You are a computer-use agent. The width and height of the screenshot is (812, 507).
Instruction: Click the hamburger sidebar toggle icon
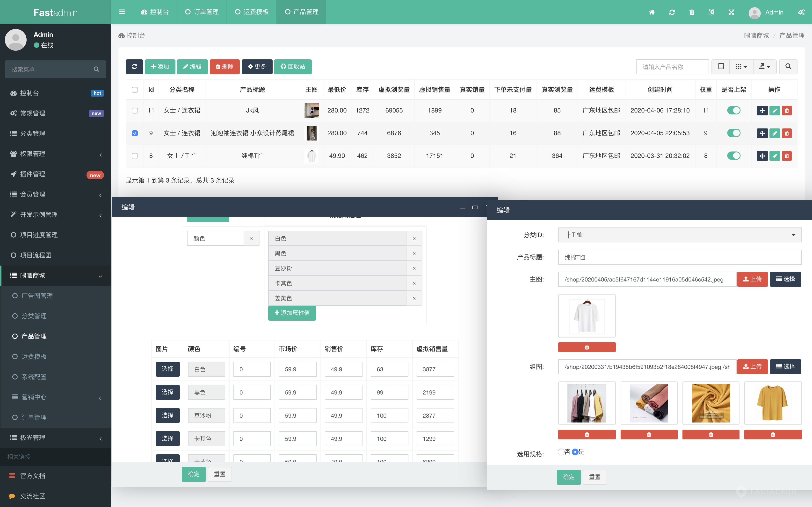tap(122, 12)
